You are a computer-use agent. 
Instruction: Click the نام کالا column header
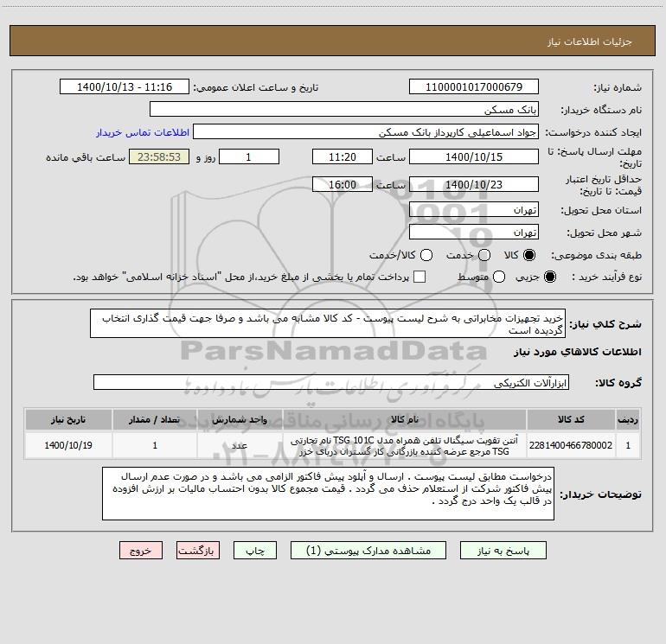405,419
